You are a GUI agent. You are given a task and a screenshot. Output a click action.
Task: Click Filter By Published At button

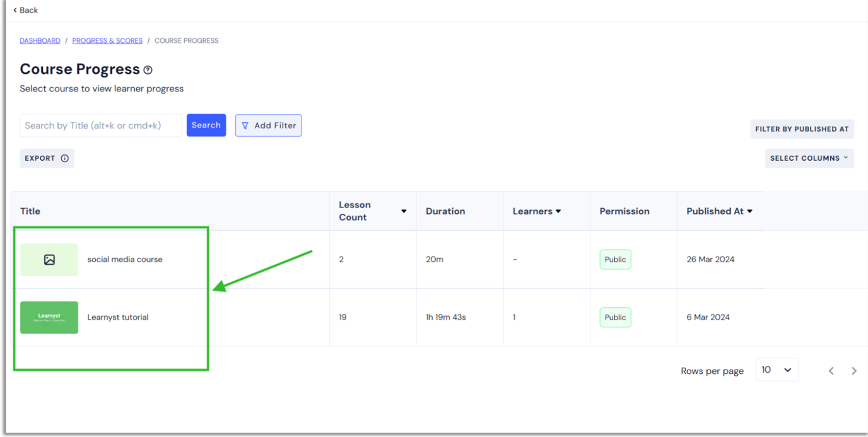[801, 129]
